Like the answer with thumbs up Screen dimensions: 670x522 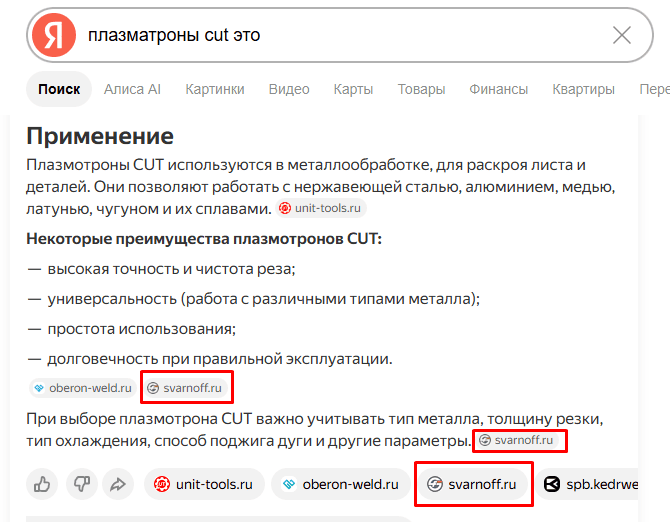42,484
